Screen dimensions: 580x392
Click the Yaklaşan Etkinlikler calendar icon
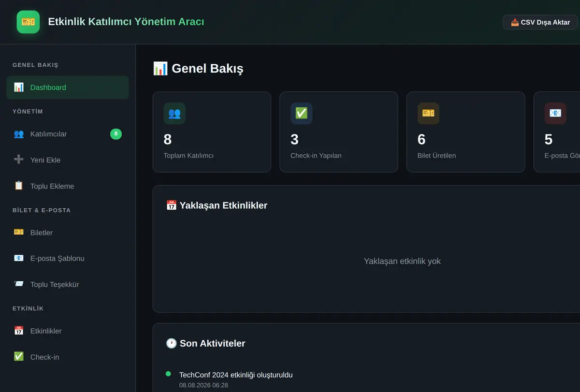(x=171, y=205)
